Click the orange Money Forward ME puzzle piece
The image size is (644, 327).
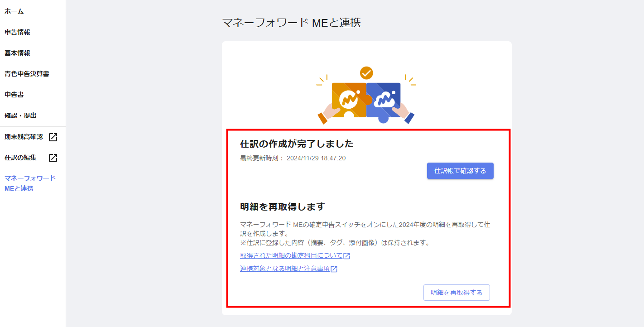click(x=349, y=100)
